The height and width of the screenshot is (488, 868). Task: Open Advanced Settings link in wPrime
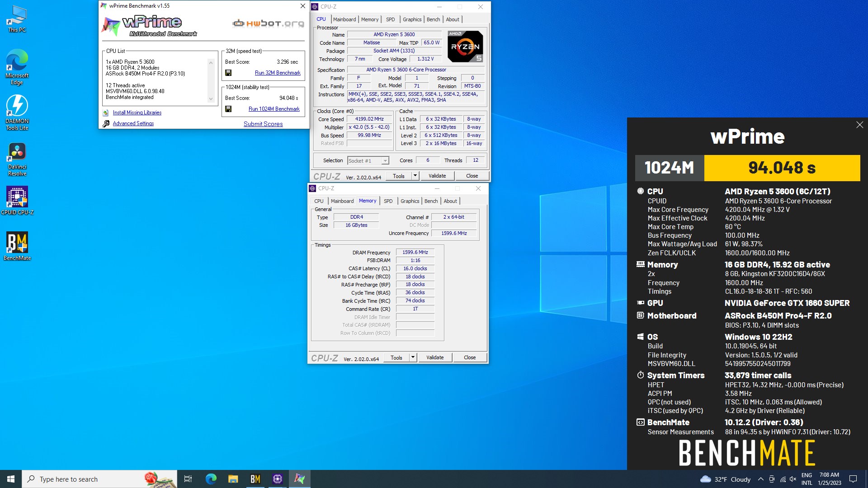133,123
